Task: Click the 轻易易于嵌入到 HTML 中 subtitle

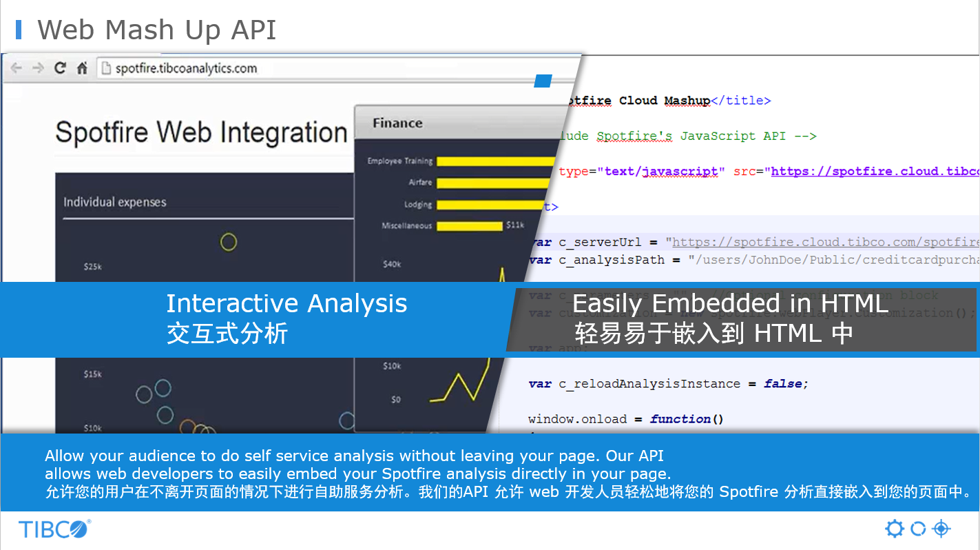Action: (x=714, y=334)
